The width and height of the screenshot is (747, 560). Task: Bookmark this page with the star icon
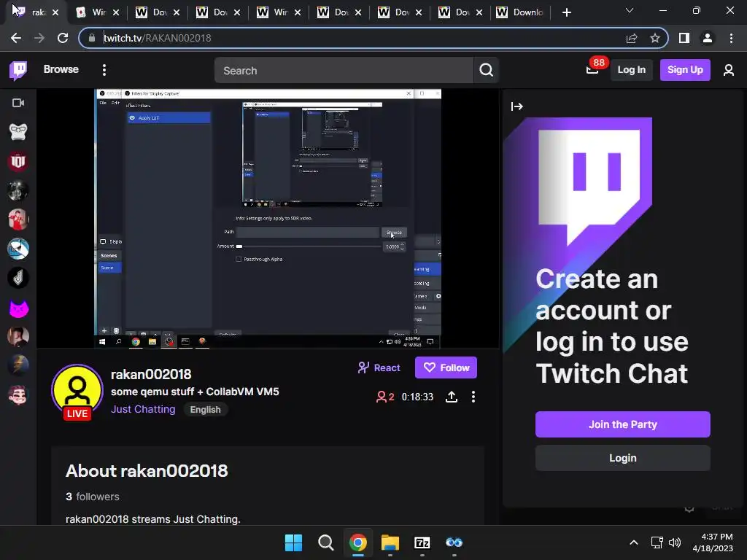655,38
